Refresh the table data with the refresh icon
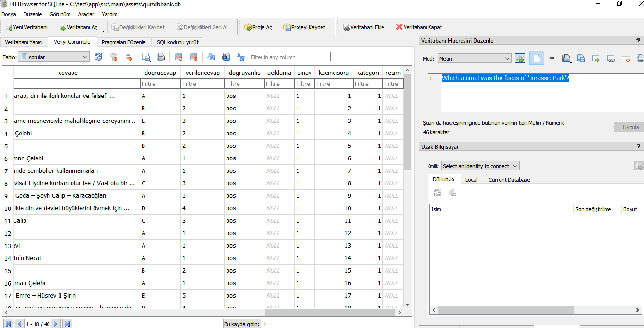Viewport: 644px width, 328px height. (x=98, y=57)
